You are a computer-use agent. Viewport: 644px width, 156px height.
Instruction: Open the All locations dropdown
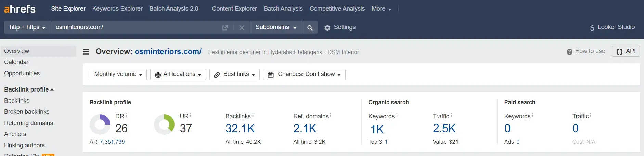tap(178, 74)
